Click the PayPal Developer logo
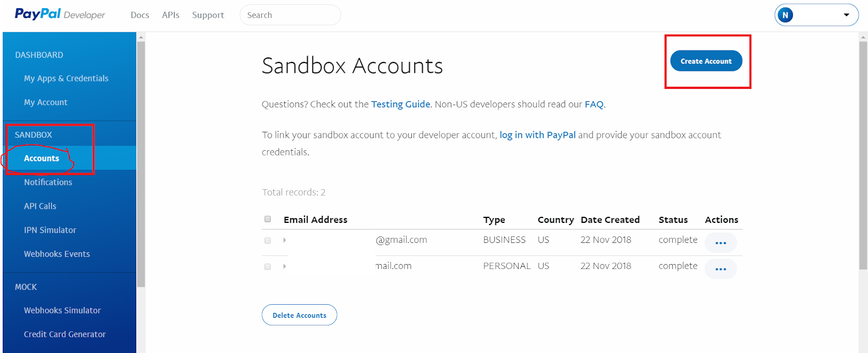Viewport: 868px width, 353px height. coord(60,14)
